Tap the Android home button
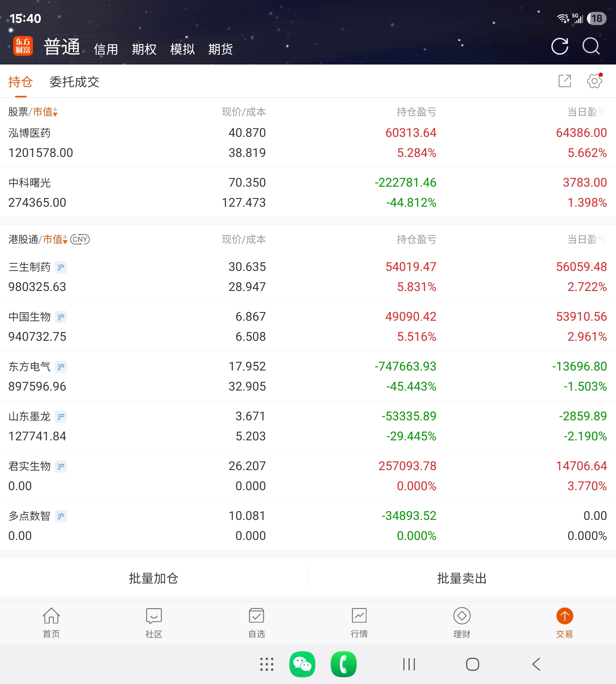The image size is (616, 684). [x=473, y=664]
